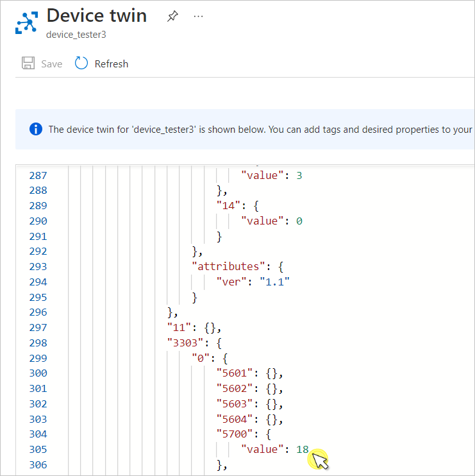The width and height of the screenshot is (475, 476).
Task: Click the "3303" key
Action: tap(185, 343)
